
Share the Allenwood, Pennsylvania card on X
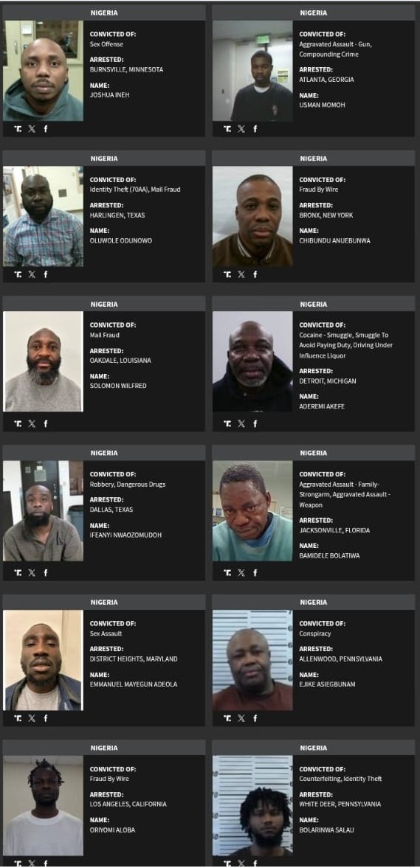point(241,718)
